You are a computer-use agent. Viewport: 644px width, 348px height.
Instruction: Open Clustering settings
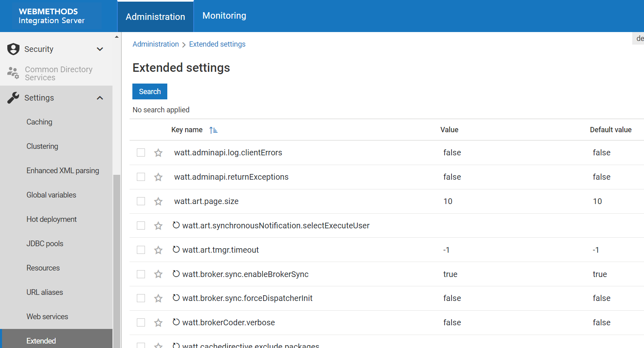click(42, 146)
